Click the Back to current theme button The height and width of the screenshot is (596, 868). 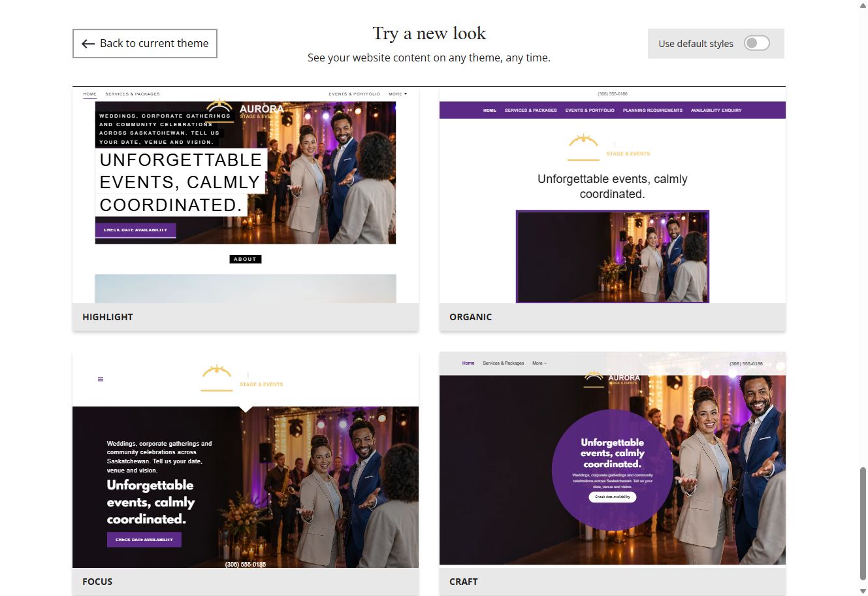[x=145, y=44]
